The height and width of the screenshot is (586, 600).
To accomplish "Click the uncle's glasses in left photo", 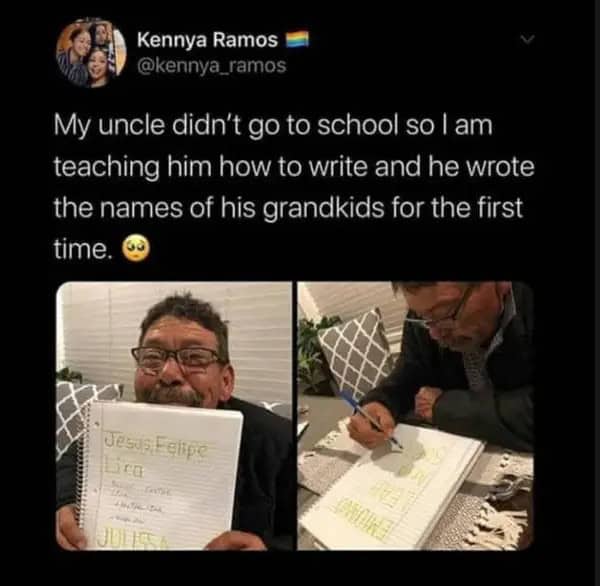I will [x=178, y=359].
